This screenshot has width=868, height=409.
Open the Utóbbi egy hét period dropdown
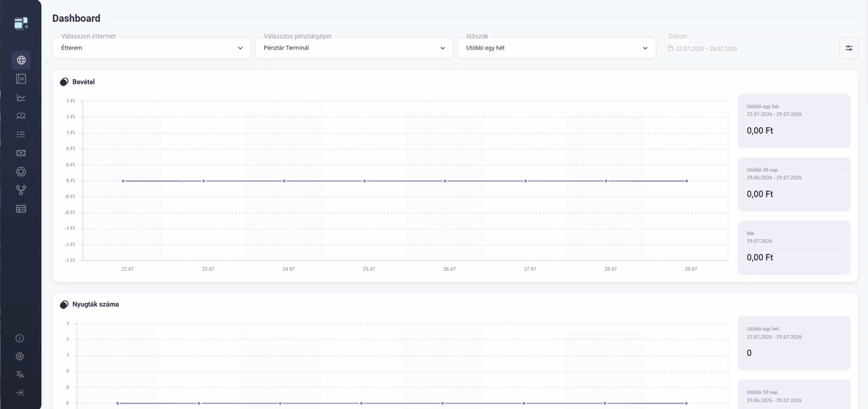point(557,48)
